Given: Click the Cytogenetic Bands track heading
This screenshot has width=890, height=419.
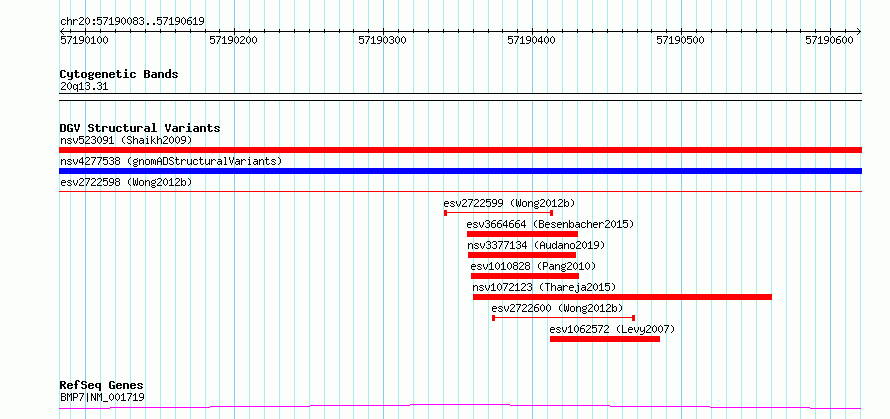Looking at the screenshot, I should tap(119, 74).
